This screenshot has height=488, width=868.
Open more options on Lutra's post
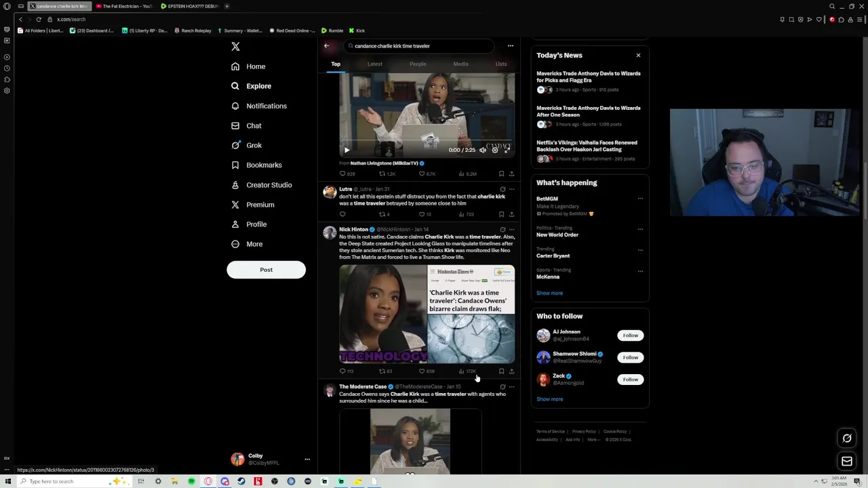click(511, 189)
